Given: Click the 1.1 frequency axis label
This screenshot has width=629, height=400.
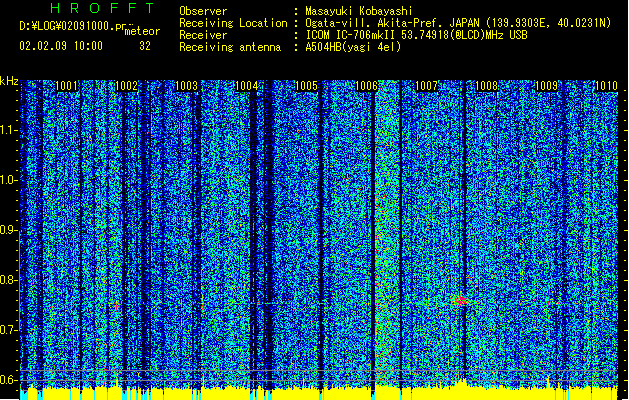Looking at the screenshot, I should click(x=9, y=131).
